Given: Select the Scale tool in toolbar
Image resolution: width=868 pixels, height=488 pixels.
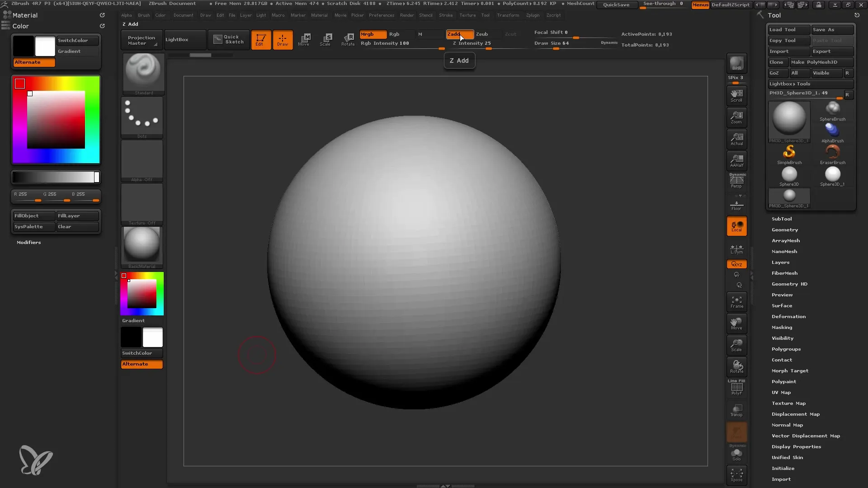Looking at the screenshot, I should (x=327, y=39).
